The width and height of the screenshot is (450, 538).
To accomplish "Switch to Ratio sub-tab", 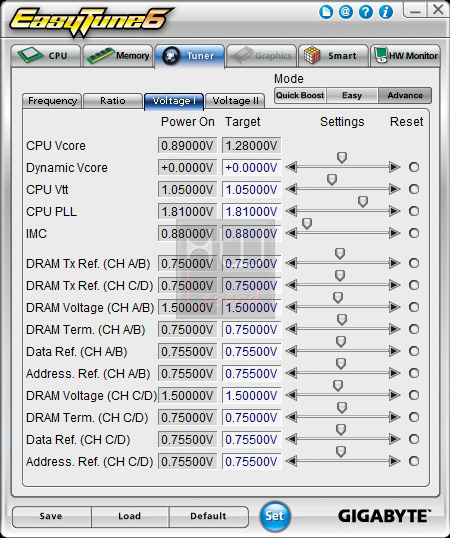I will pos(113,101).
